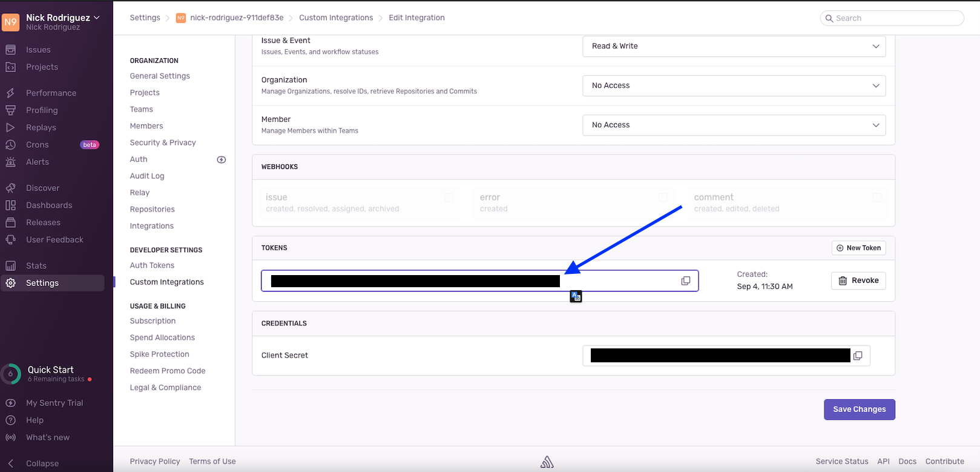Open the What's new broadcast icon
Viewport: 980px width, 472px height.
(x=10, y=437)
